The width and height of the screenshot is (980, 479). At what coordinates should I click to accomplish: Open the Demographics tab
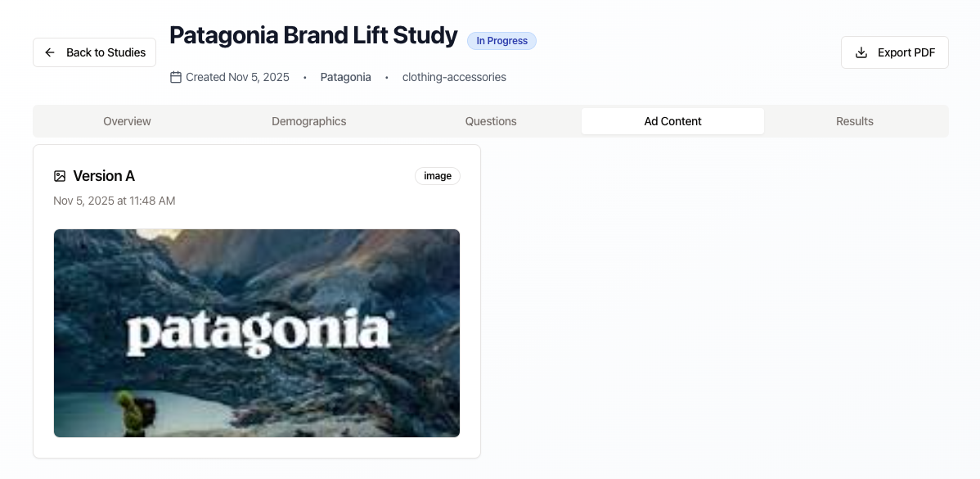coord(308,120)
